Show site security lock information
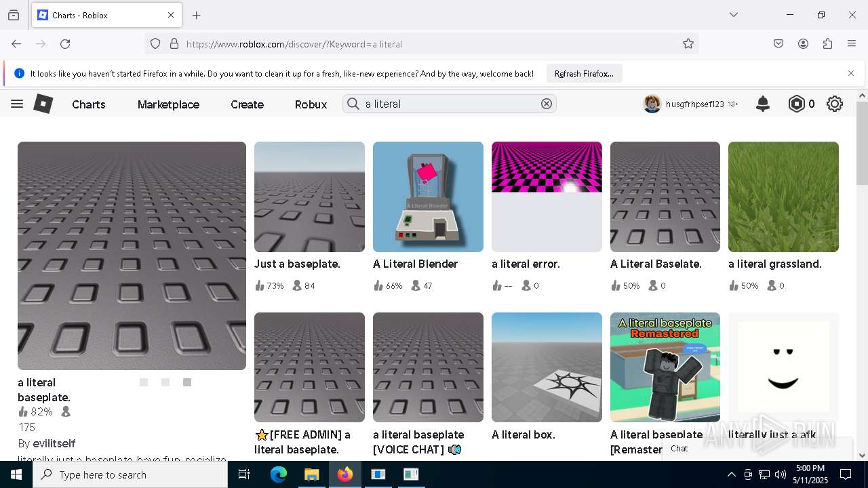 174,43
